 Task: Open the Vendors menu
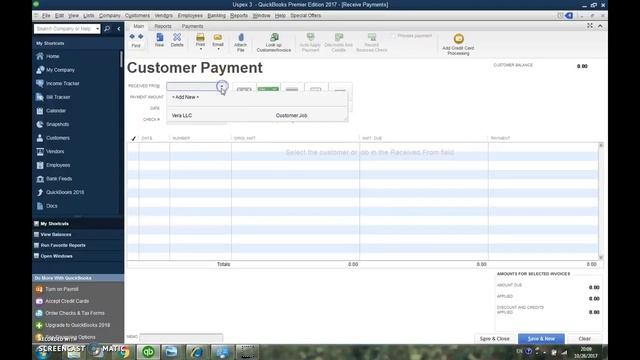164,16
